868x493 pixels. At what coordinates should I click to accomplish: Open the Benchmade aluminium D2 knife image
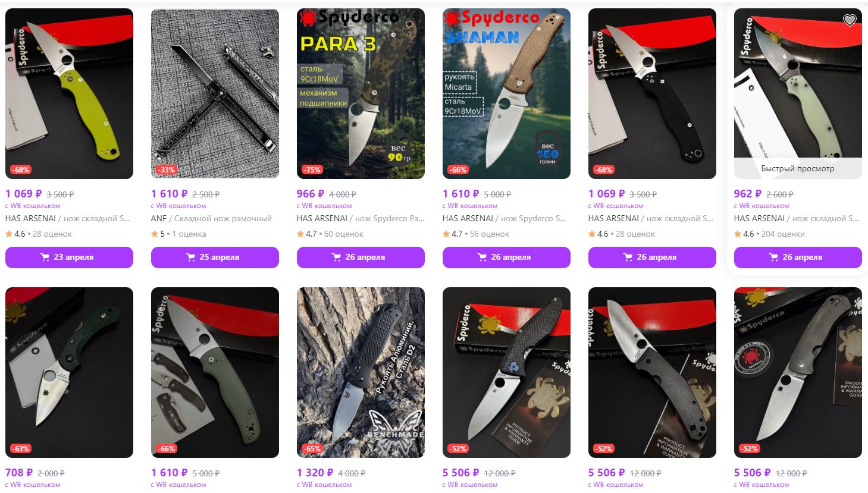pos(361,372)
